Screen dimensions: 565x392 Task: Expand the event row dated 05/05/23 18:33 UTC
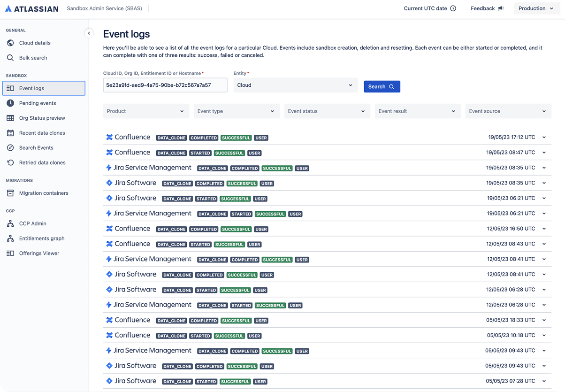[x=544, y=320]
